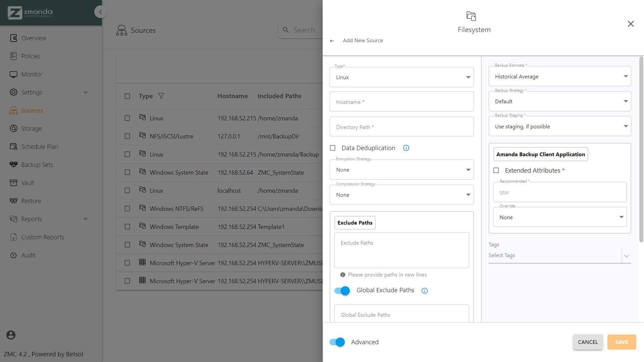Click back arrow beside Add New Source
The width and height of the screenshot is (644, 362).
point(332,41)
